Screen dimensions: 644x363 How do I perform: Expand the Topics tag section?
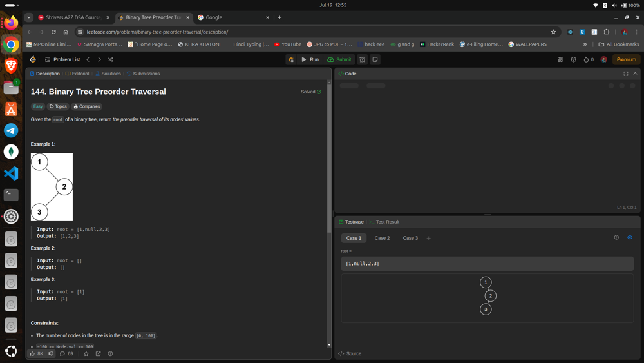(x=58, y=106)
